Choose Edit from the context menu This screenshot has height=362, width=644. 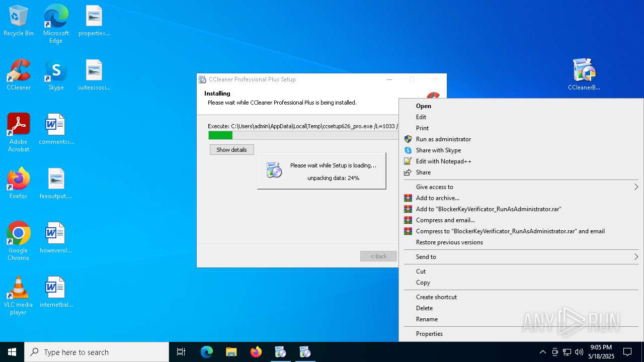(521, 117)
